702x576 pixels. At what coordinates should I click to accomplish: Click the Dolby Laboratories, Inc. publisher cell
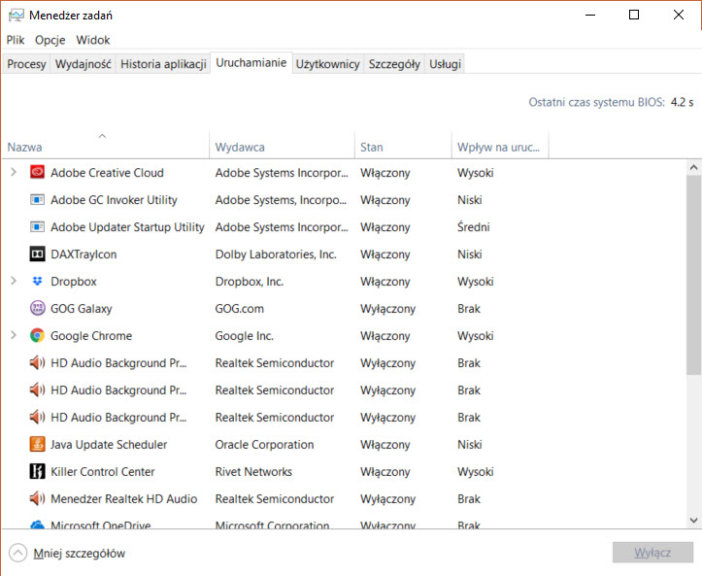(x=276, y=254)
